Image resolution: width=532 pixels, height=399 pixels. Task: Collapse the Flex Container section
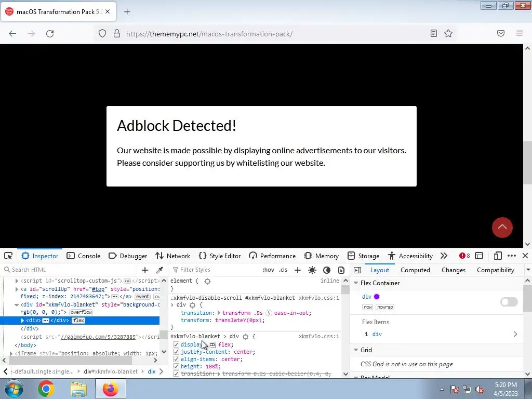(x=356, y=283)
